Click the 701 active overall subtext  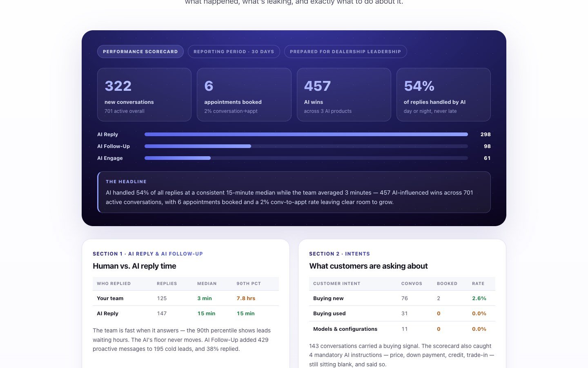pyautogui.click(x=125, y=111)
